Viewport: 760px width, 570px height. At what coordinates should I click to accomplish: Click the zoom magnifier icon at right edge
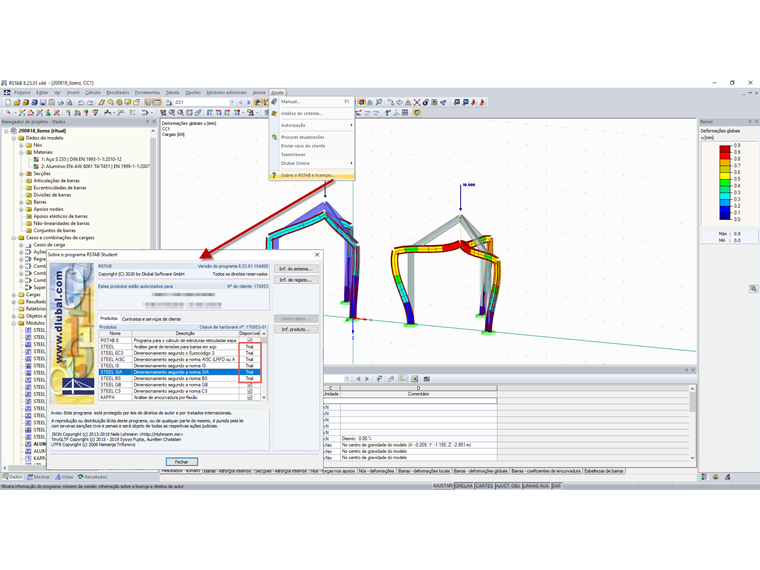pyautogui.click(x=753, y=289)
